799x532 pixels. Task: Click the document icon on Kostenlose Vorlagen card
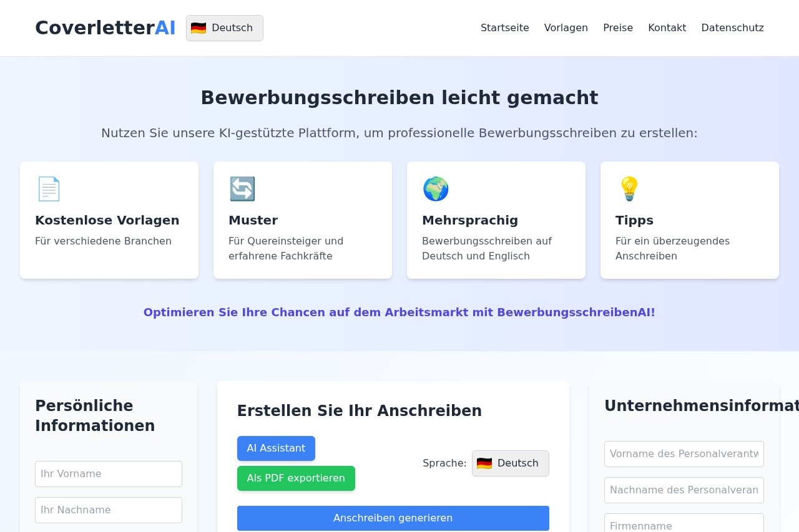click(x=49, y=188)
